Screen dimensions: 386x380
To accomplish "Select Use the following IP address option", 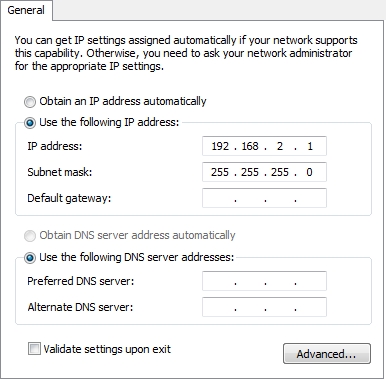I will point(30,123).
